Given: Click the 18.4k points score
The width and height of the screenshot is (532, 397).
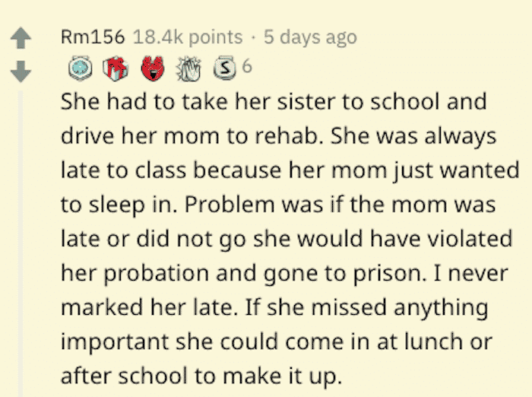Looking at the screenshot, I should point(188,37).
